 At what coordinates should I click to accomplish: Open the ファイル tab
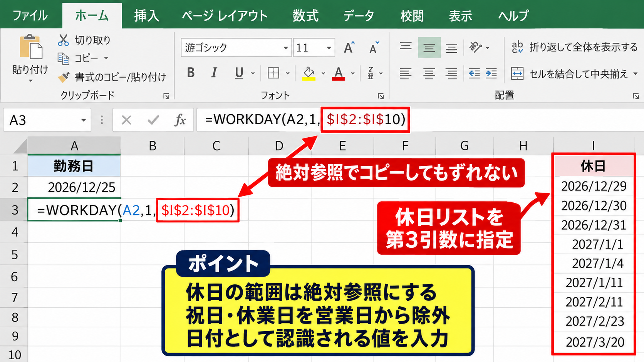coord(30,16)
